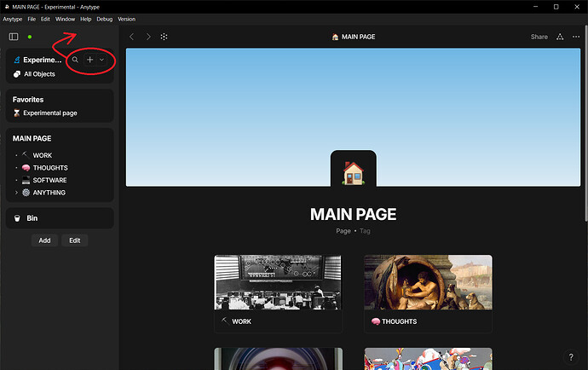This screenshot has height=370, width=588.
Task: Toggle the sidebar panel icon
Action: pyautogui.click(x=14, y=37)
